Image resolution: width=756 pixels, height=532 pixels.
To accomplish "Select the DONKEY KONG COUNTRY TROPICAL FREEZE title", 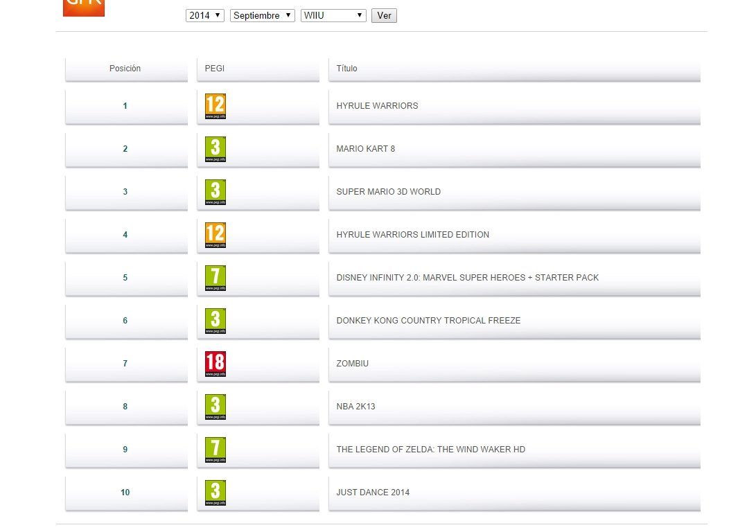I will click(x=428, y=321).
